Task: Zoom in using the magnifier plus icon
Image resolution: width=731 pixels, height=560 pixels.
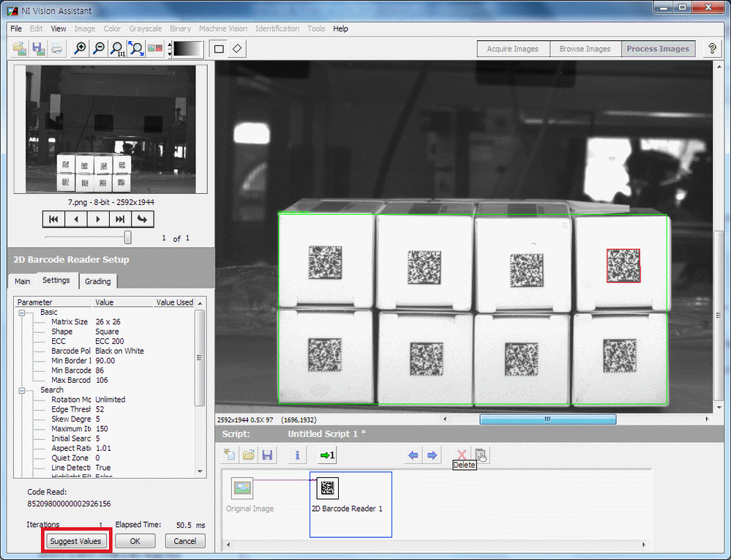Action: (80, 48)
